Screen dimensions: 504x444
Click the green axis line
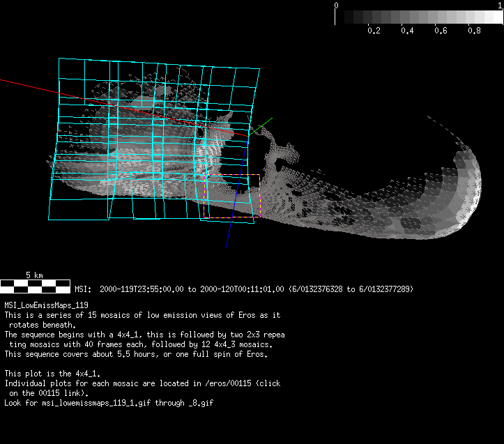pos(261,127)
